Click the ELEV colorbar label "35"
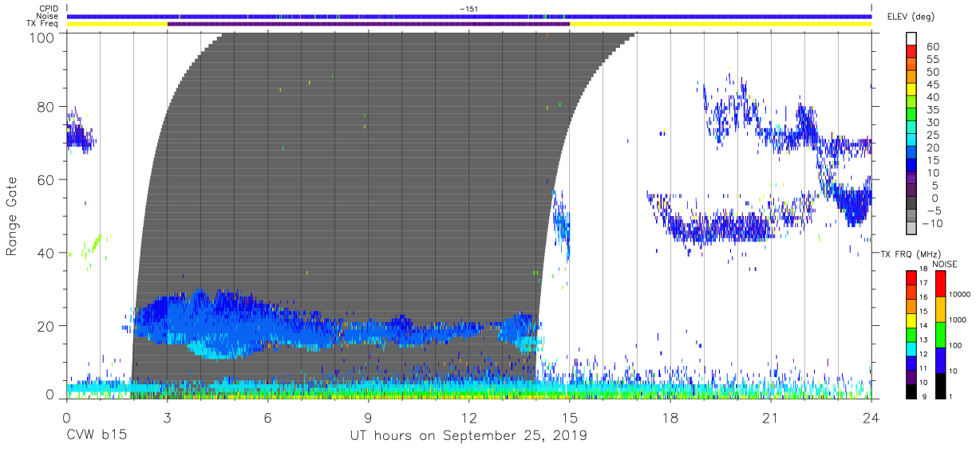The width and height of the screenshot is (980, 452). (931, 110)
